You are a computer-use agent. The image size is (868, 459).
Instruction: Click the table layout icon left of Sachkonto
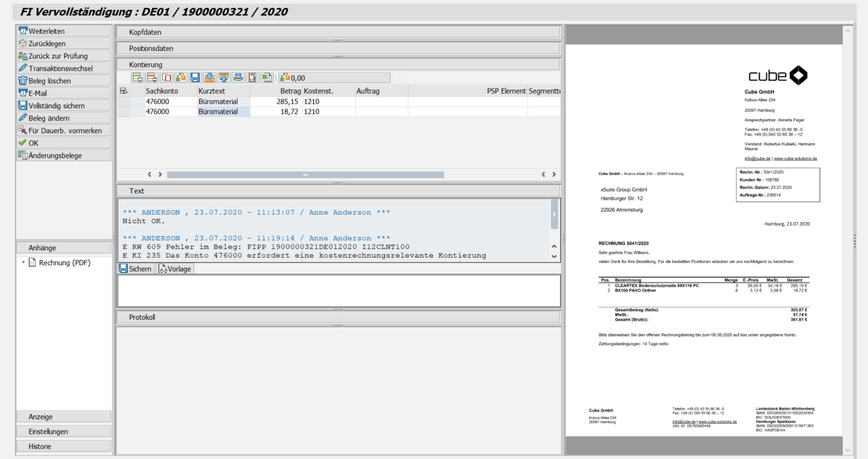click(x=124, y=91)
